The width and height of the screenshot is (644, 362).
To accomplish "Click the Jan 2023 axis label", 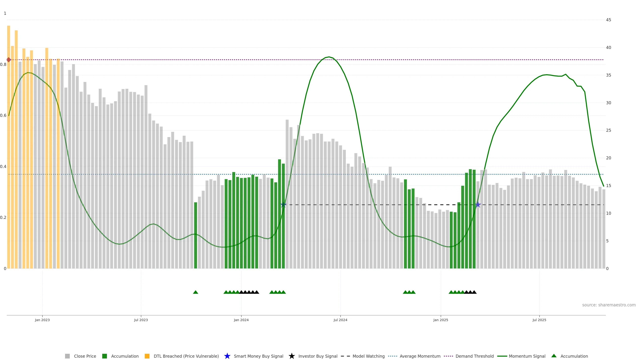I will tap(42, 320).
